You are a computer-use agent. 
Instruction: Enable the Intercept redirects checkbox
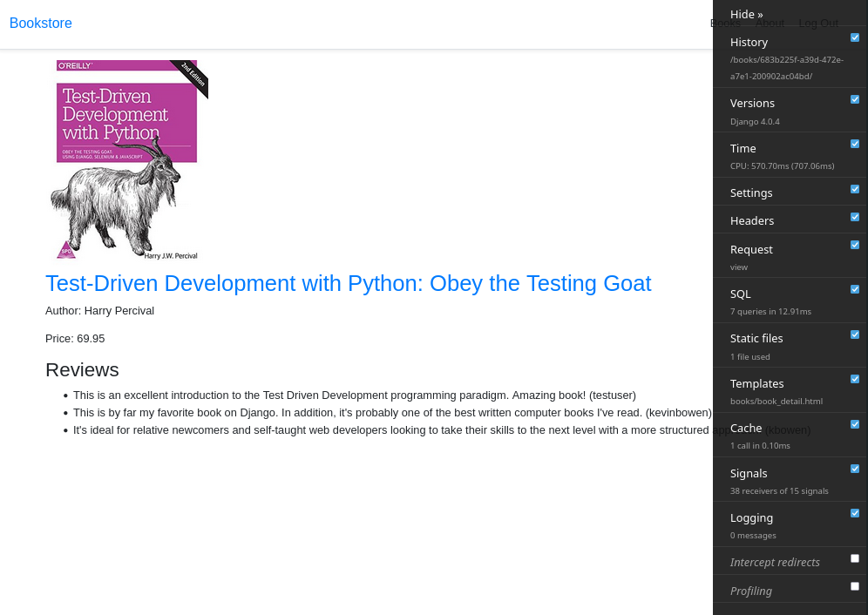855,558
